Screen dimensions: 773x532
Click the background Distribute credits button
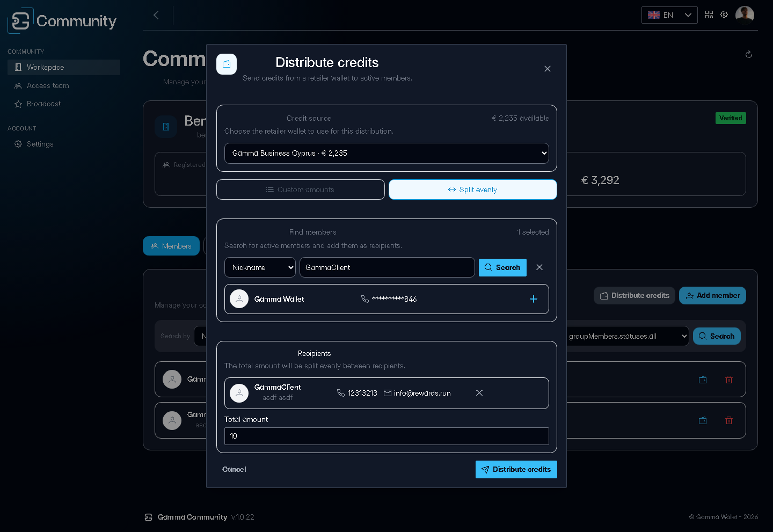pyautogui.click(x=635, y=295)
